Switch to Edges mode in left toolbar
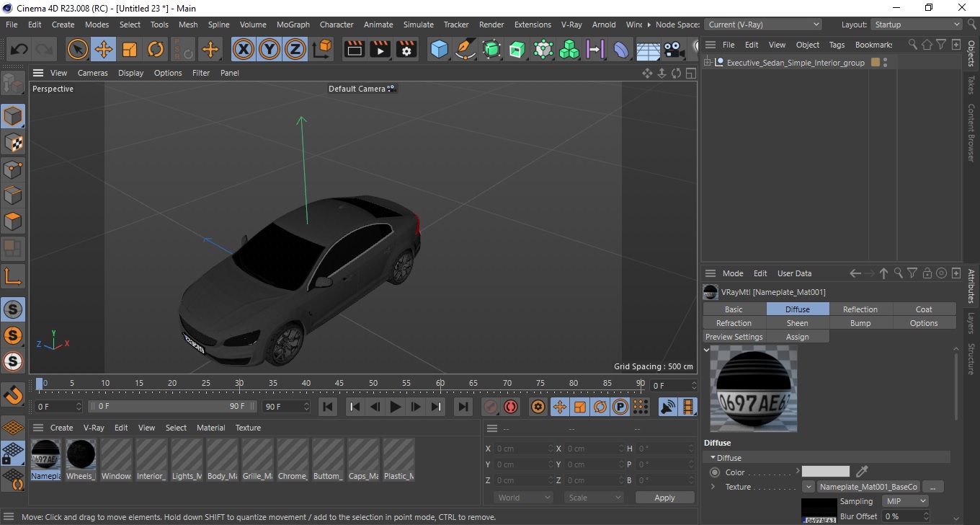Image resolution: width=980 pixels, height=525 pixels. [13, 195]
